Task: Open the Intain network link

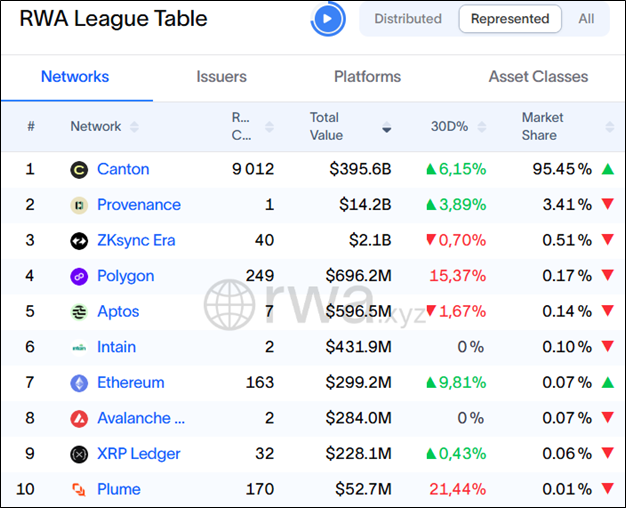Action: pyautogui.click(x=116, y=347)
